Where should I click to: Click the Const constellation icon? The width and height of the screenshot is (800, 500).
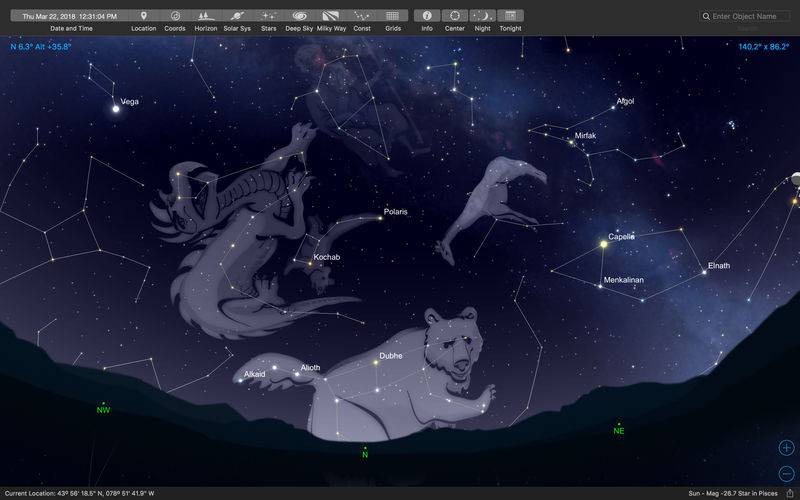click(362, 16)
